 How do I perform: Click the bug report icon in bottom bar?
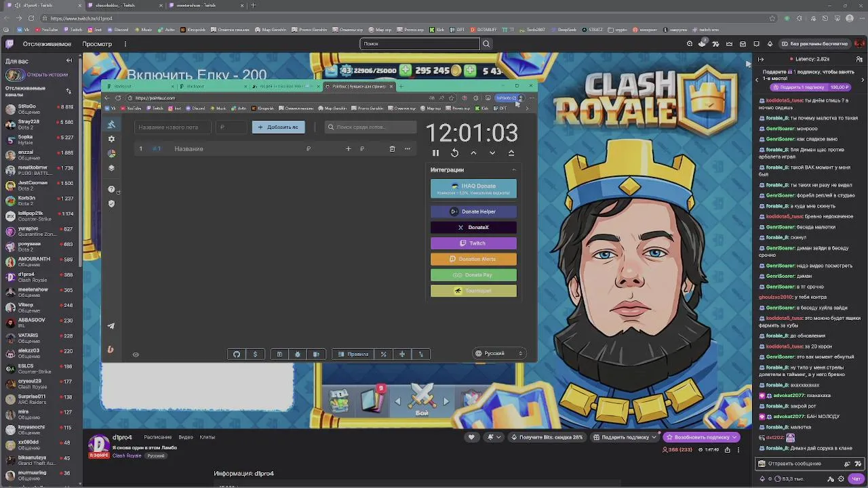297,354
